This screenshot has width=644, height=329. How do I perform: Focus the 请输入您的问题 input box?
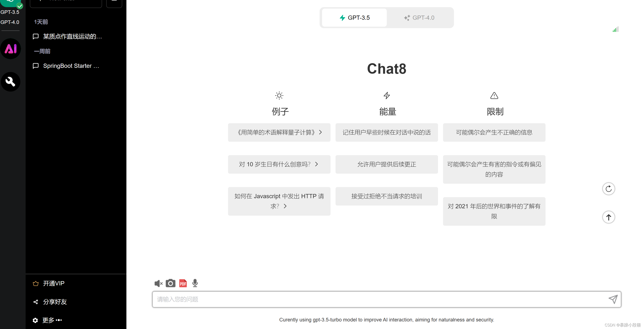point(387,299)
